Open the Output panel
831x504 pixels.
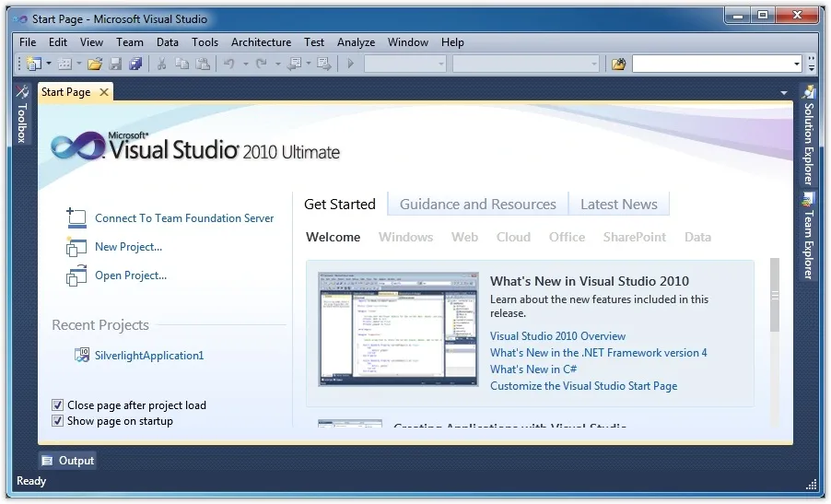(x=68, y=461)
